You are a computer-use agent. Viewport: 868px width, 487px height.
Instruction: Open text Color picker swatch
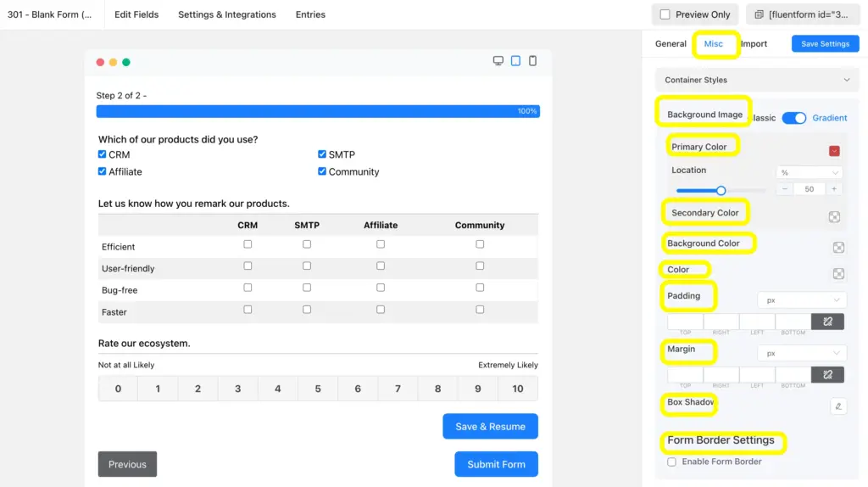click(838, 274)
